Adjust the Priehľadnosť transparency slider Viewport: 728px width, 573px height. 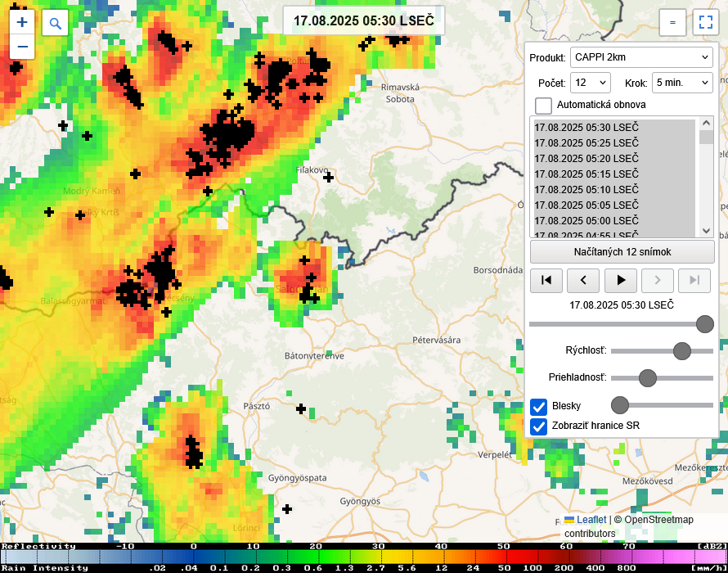pyautogui.click(x=648, y=378)
